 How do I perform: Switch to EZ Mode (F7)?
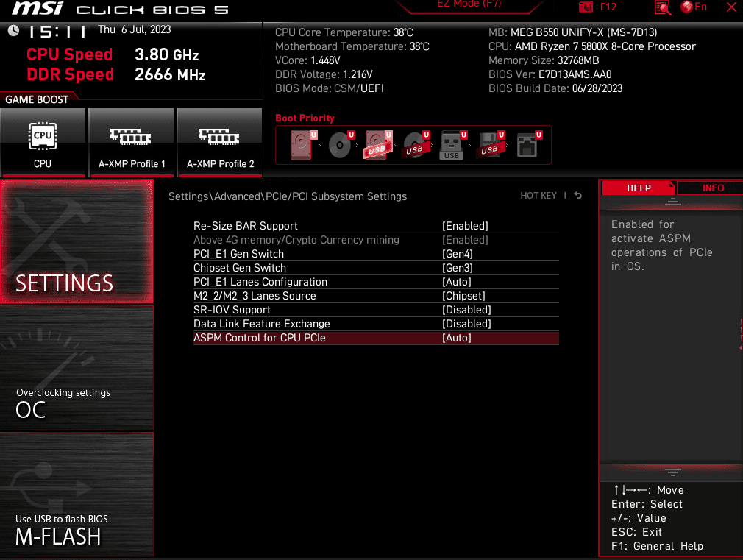pos(469,4)
